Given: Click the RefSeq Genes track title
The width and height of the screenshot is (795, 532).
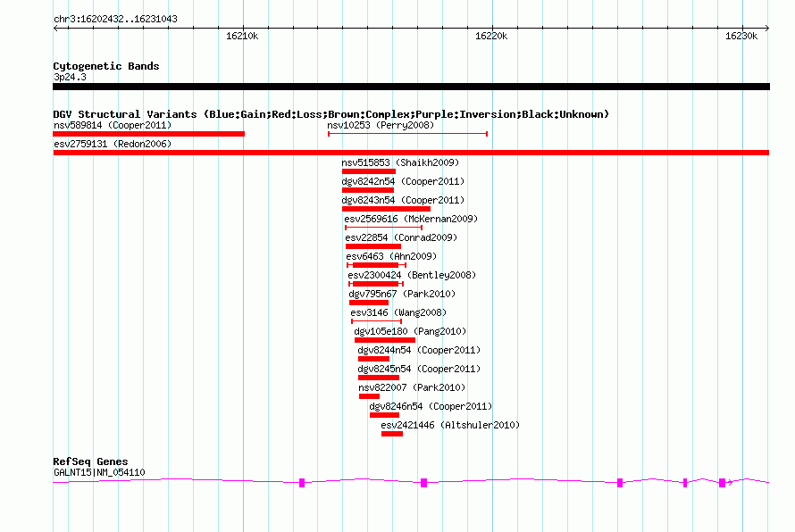Looking at the screenshot, I should 90,461.
